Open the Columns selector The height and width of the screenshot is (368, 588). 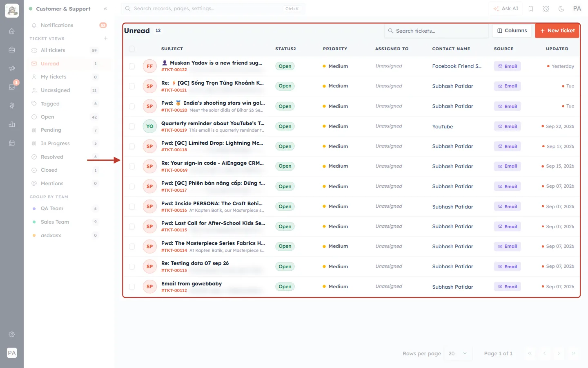(x=512, y=31)
